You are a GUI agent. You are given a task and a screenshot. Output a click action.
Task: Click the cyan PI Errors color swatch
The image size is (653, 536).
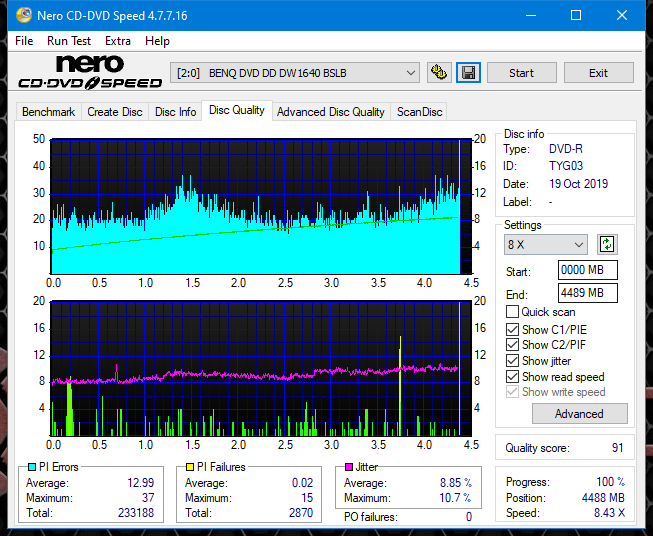click(31, 467)
